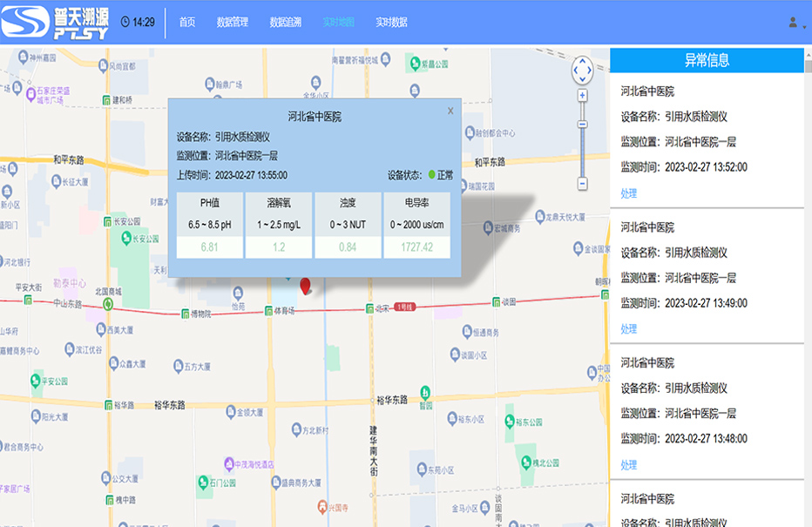Click 处理 for the 13:49:00 alert
This screenshot has width=812, height=527.
coord(628,329)
